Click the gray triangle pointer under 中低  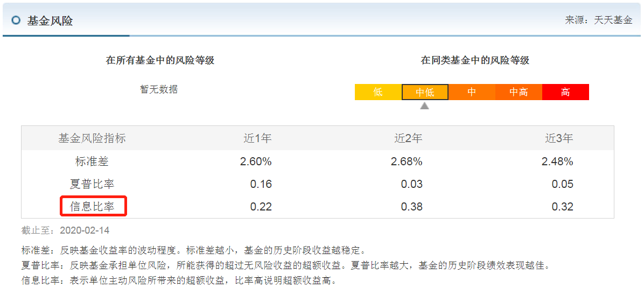coord(425,106)
